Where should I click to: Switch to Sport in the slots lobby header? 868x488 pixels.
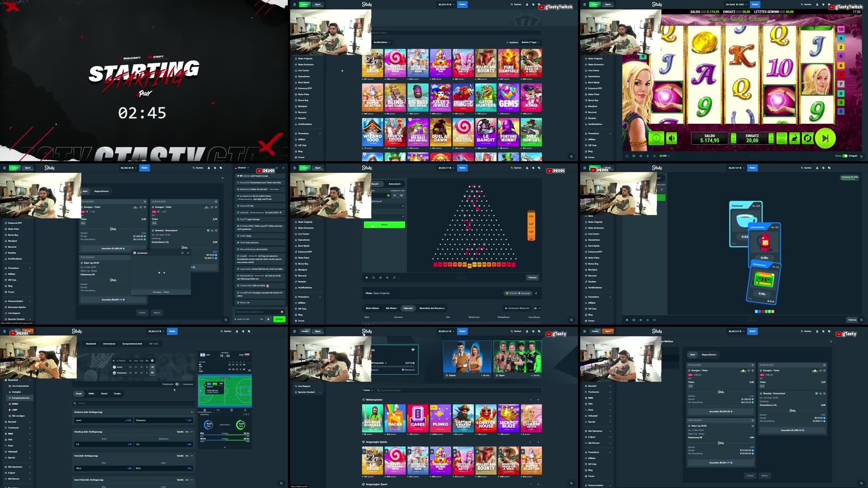tap(318, 5)
